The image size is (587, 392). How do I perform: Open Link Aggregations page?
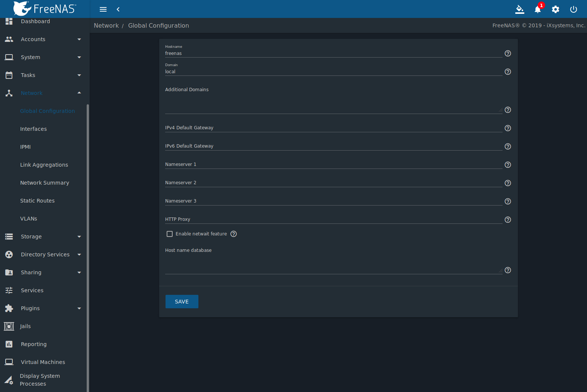pos(44,165)
